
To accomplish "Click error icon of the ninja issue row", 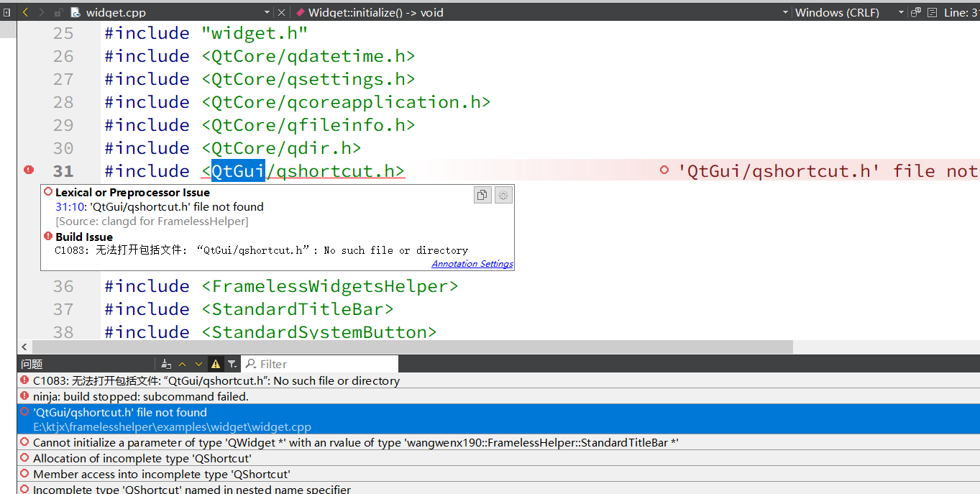I will pos(25,396).
